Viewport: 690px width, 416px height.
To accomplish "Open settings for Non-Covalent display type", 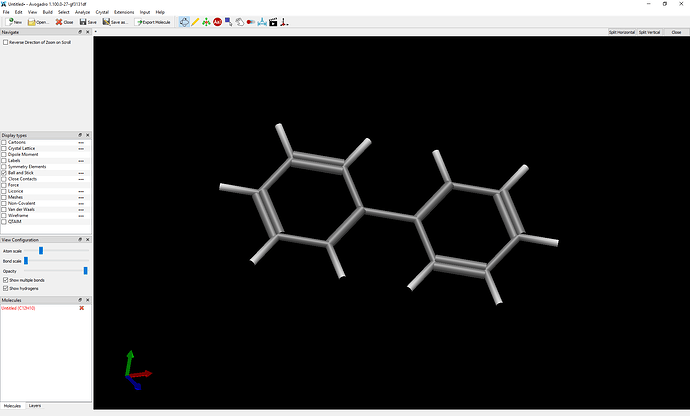I will [81, 204].
